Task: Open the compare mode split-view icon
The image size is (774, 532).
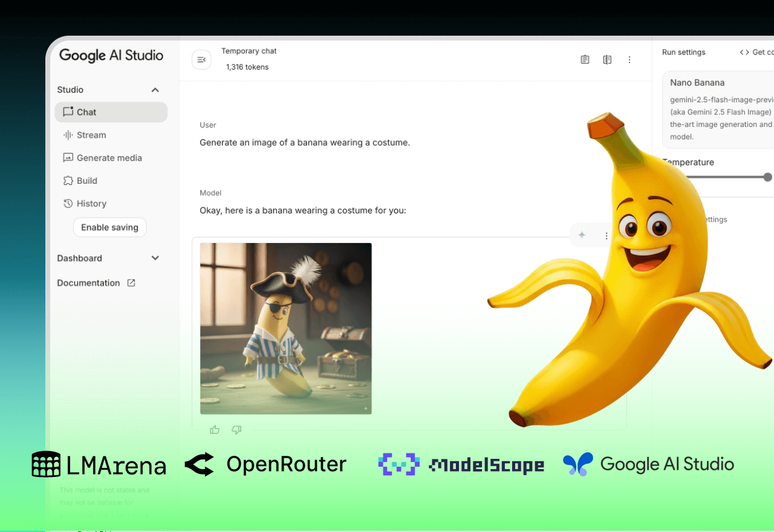Action: coord(607,60)
